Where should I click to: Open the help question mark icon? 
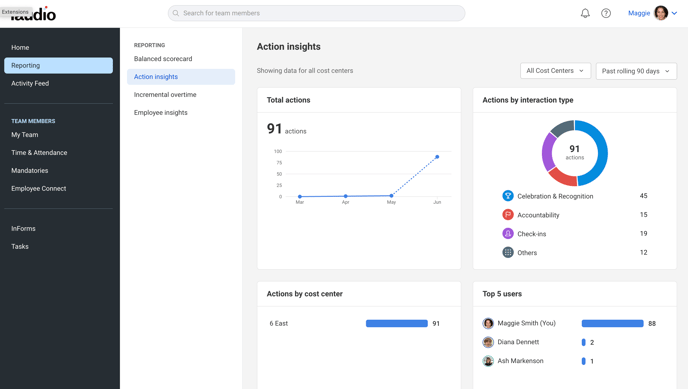click(606, 13)
